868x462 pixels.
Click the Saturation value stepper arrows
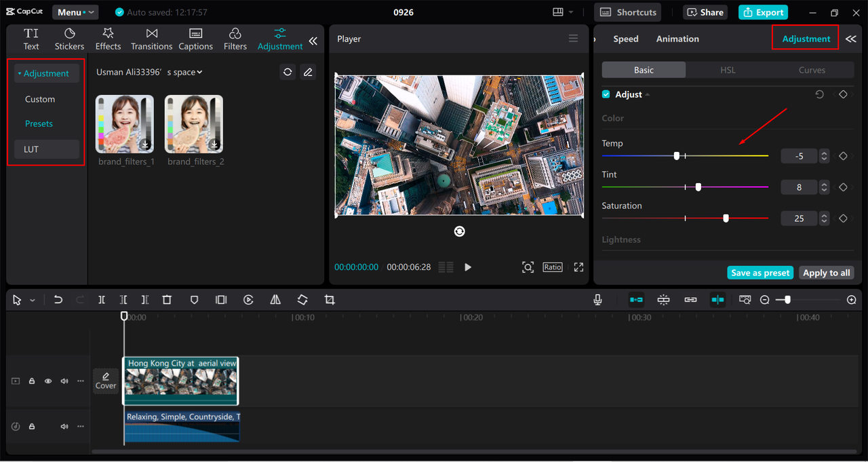coord(824,218)
